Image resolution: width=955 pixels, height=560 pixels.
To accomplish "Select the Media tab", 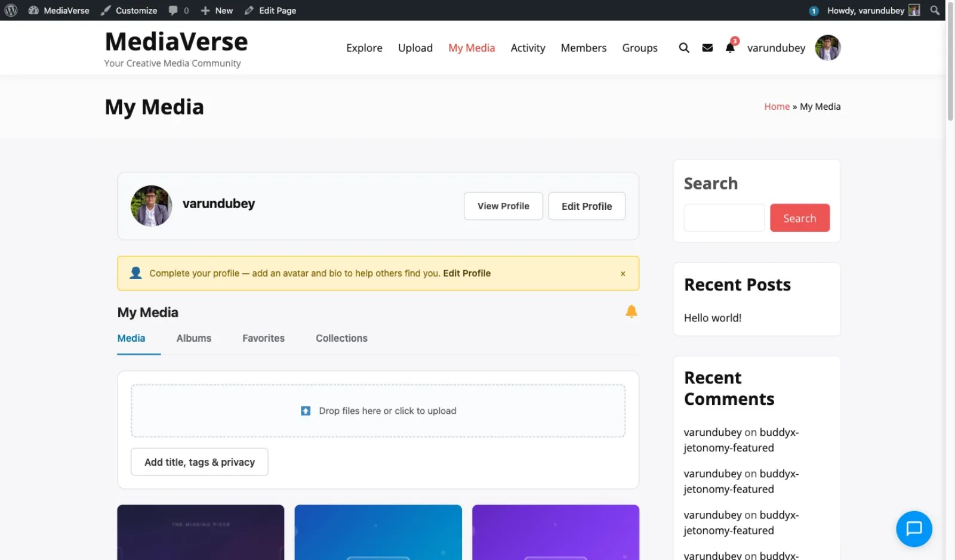I will pos(131,338).
